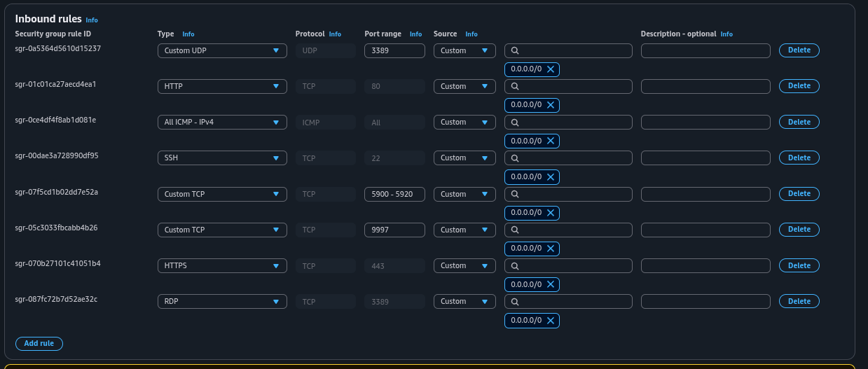Remove the 0.0.0.0/0 chip on the SSH rule
Screen dimensions: 868x369
tap(551, 177)
